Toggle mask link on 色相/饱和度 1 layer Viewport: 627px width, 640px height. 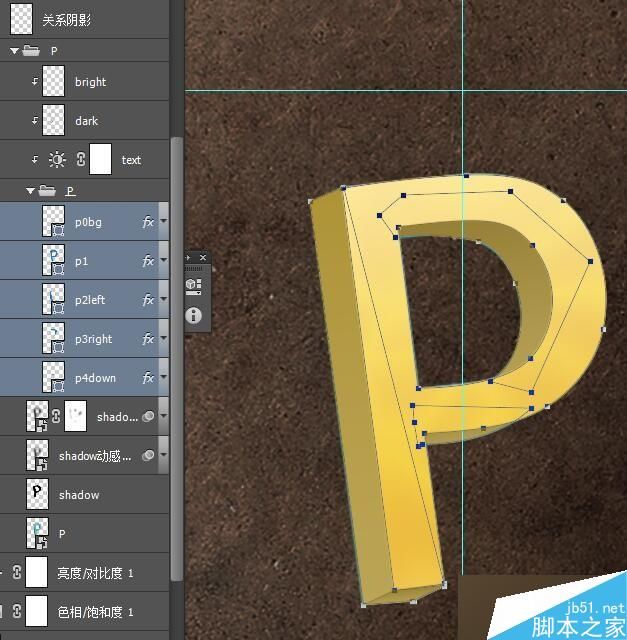[17, 611]
